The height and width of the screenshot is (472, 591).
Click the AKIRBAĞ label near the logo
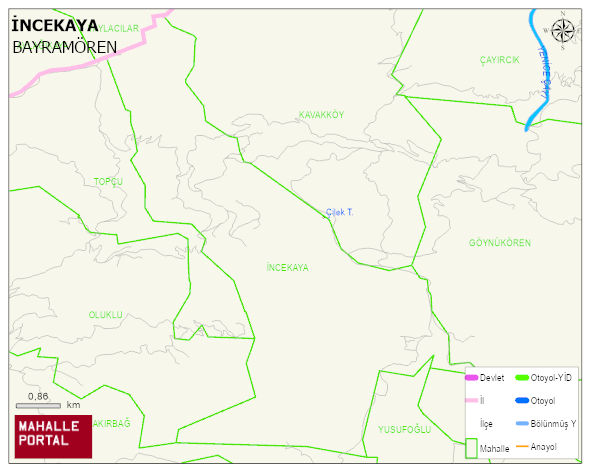[112, 424]
